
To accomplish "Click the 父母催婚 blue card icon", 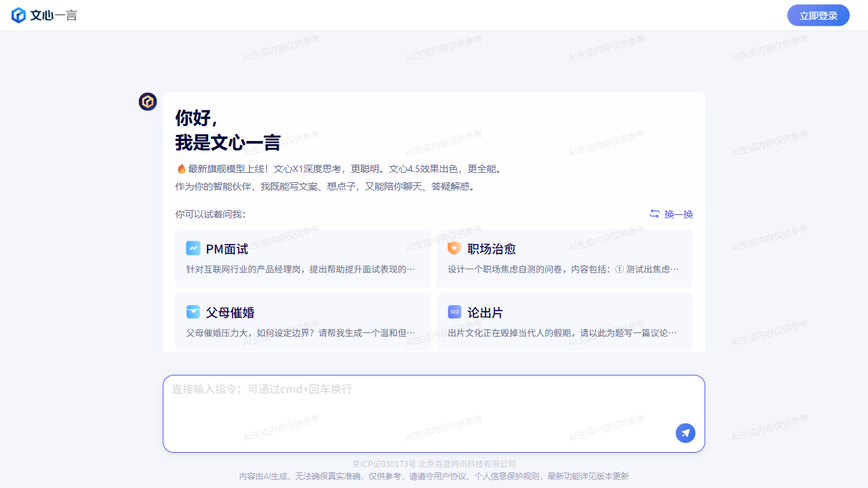I will 193,312.
